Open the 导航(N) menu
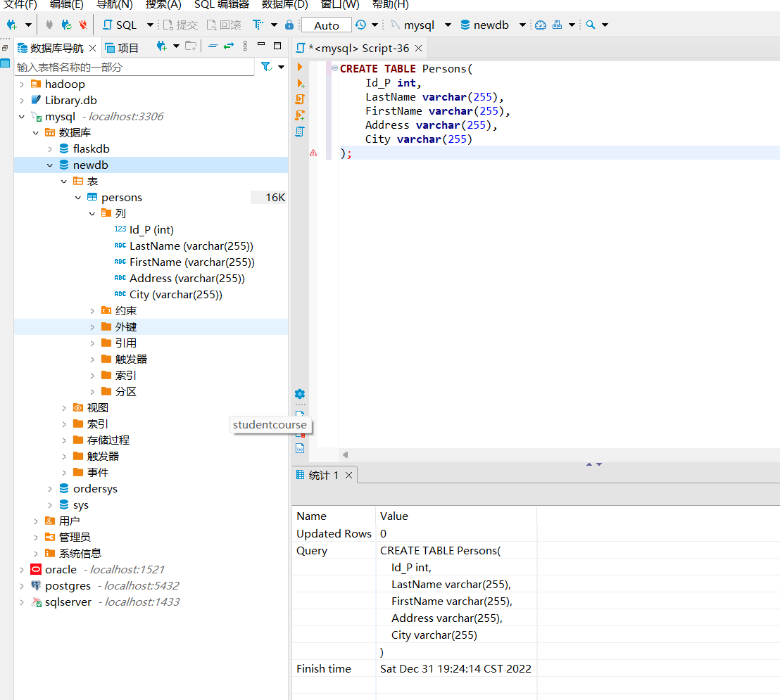The image size is (780, 700). [x=115, y=4]
